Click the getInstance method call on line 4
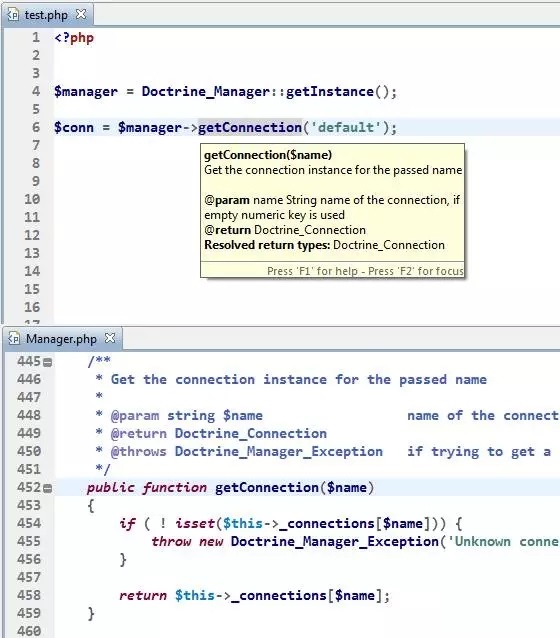 (x=330, y=92)
